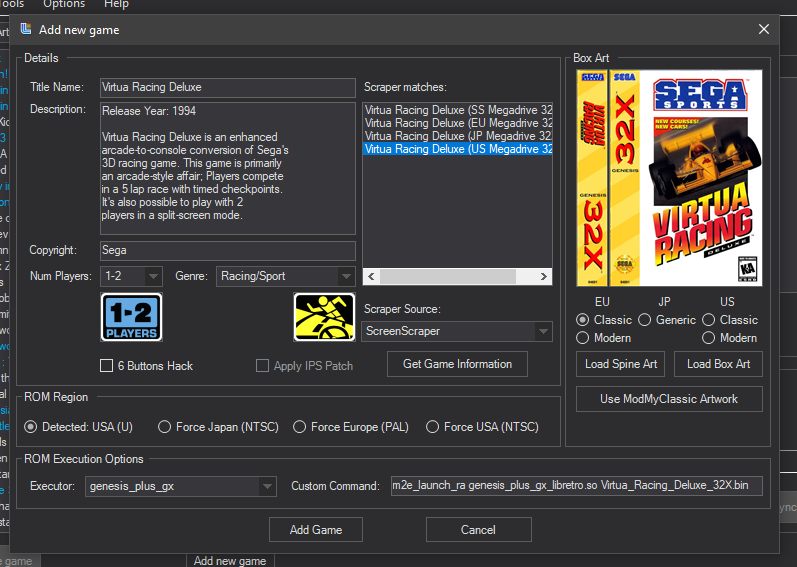Click the Virtua Racing front box art image
Image resolution: width=797 pixels, height=567 pixels.
(701, 178)
